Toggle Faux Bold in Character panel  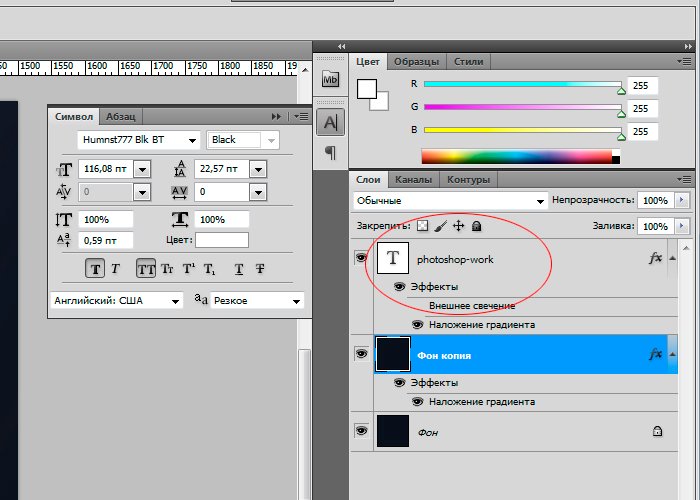95,268
